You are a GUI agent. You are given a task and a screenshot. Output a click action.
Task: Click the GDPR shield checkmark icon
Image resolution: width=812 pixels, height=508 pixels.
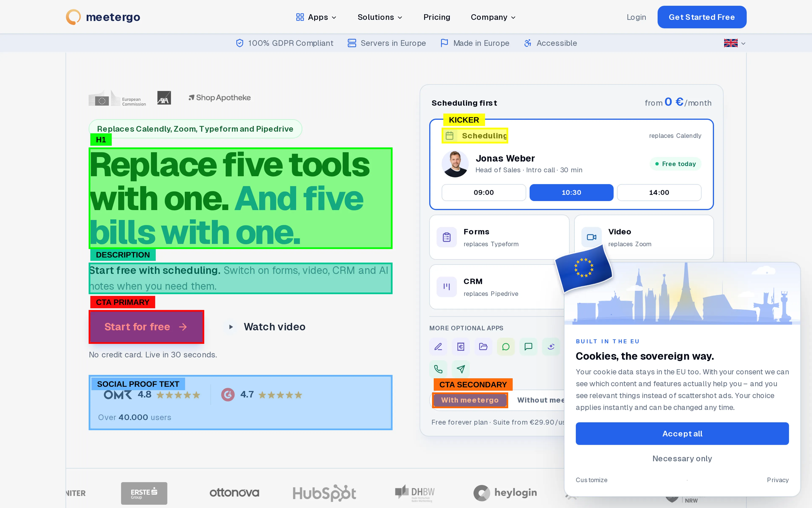(240, 43)
